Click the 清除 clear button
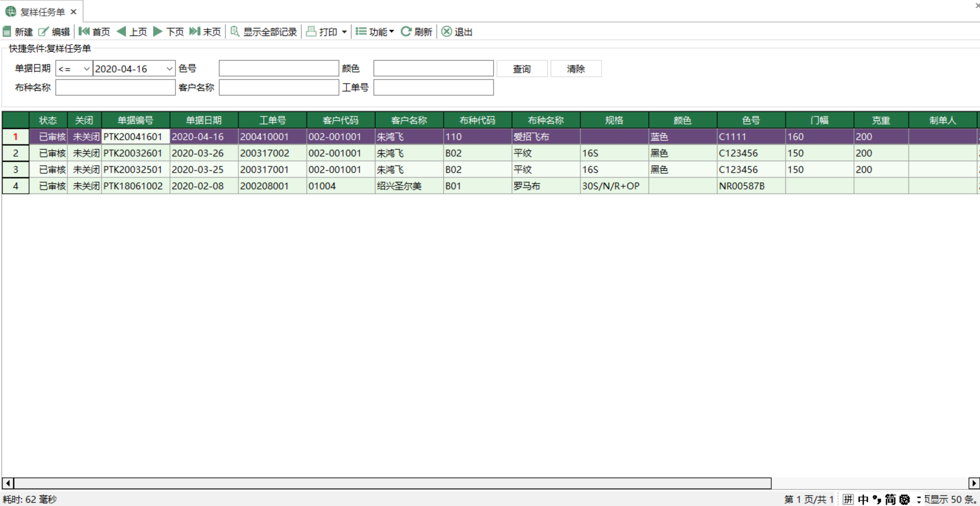The image size is (980, 506). click(x=576, y=68)
